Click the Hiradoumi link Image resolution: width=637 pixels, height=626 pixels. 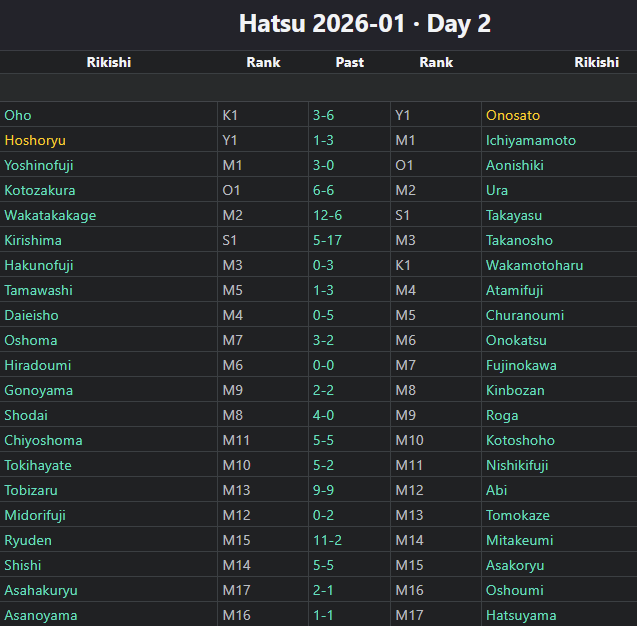click(38, 366)
